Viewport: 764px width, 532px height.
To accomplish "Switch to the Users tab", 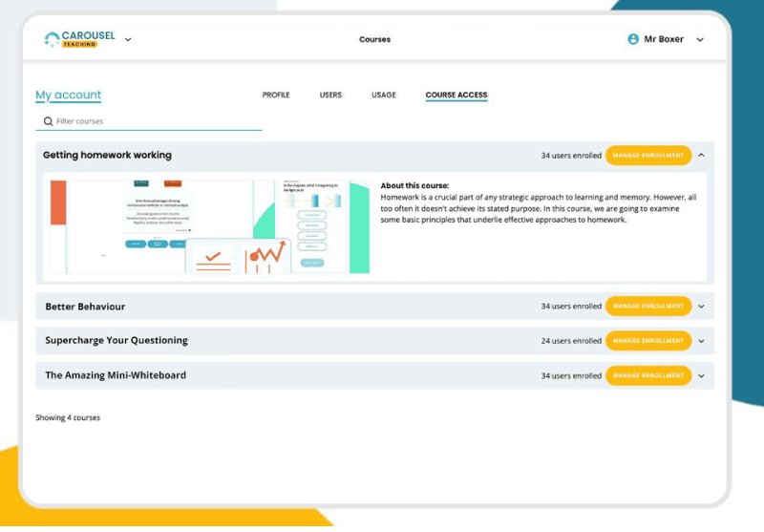I will [330, 95].
